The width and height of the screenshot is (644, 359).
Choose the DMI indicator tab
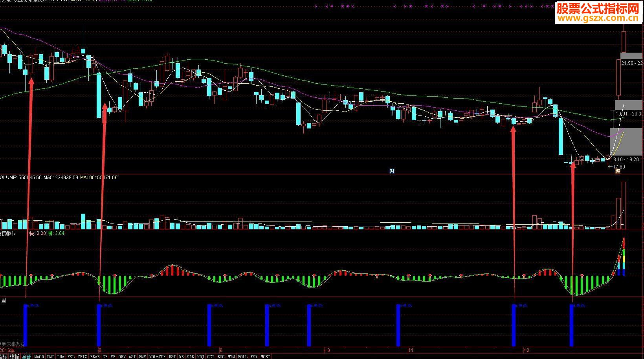[50, 357]
